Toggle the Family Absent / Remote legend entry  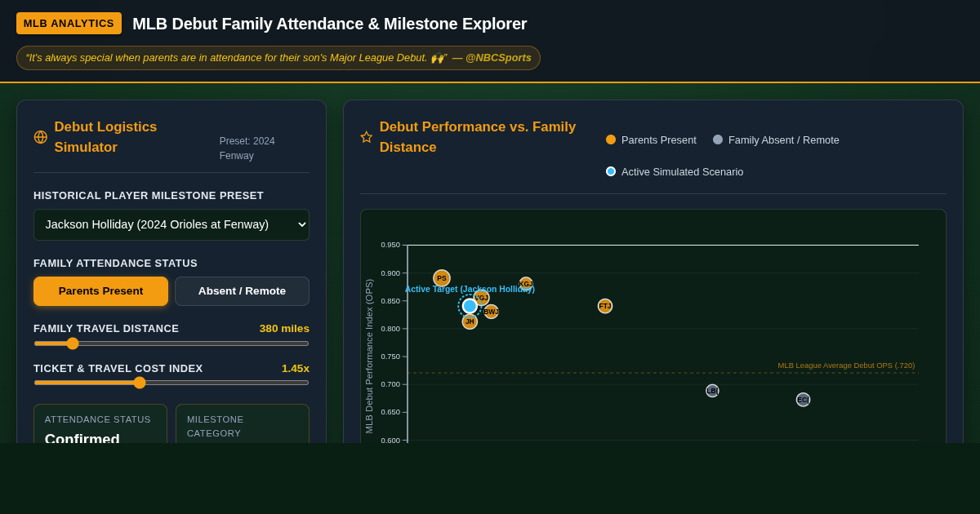pyautogui.click(x=776, y=140)
